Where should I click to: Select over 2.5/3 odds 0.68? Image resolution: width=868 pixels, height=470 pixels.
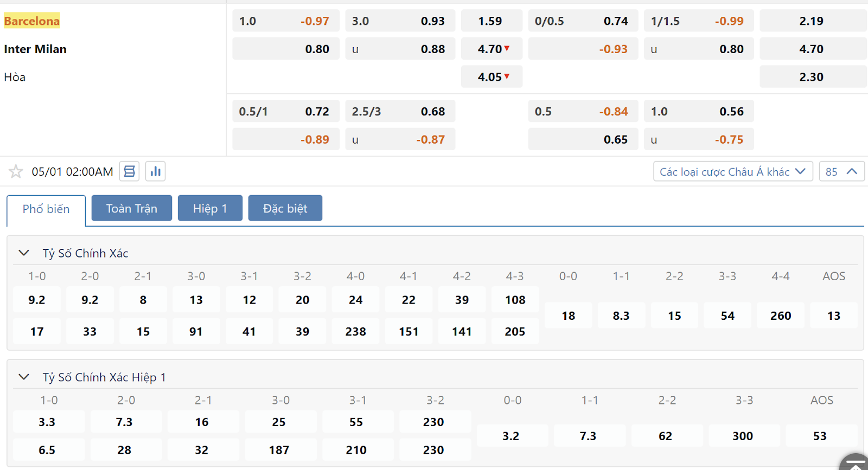(x=400, y=111)
